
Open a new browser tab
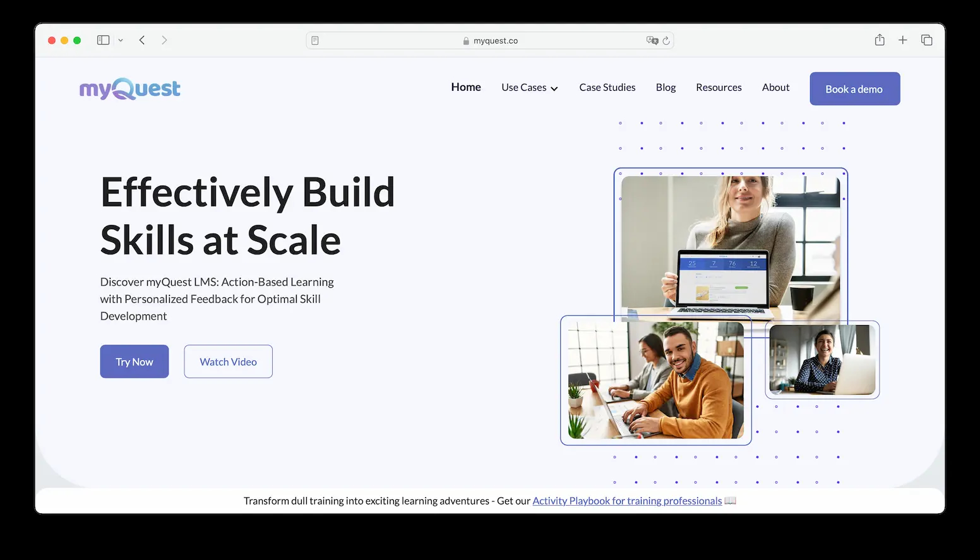click(903, 39)
